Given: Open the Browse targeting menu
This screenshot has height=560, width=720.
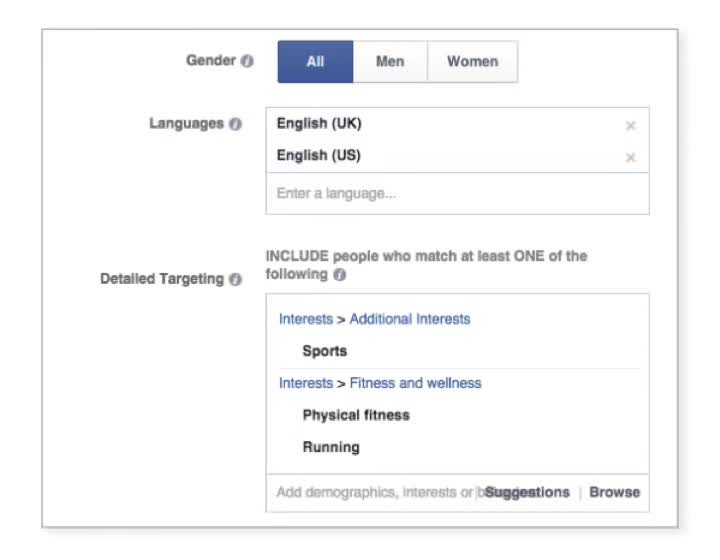Looking at the screenshot, I should point(614,492).
